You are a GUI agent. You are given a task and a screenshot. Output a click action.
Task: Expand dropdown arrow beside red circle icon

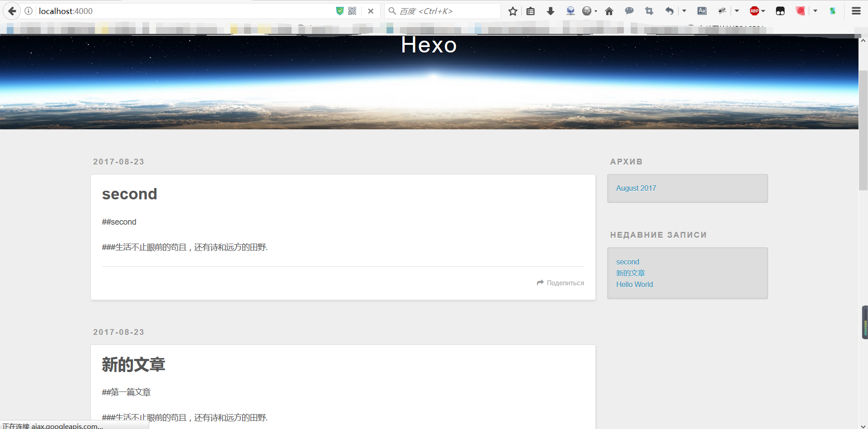pyautogui.click(x=816, y=11)
